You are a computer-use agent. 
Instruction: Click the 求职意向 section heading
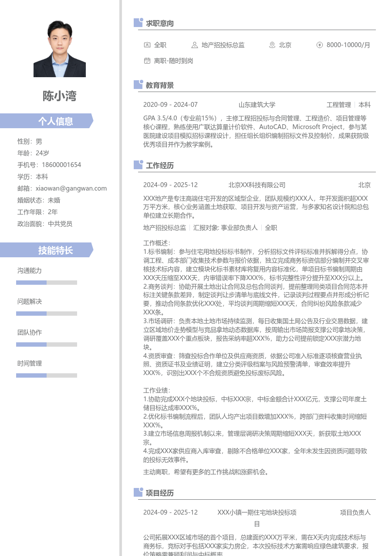(160, 23)
